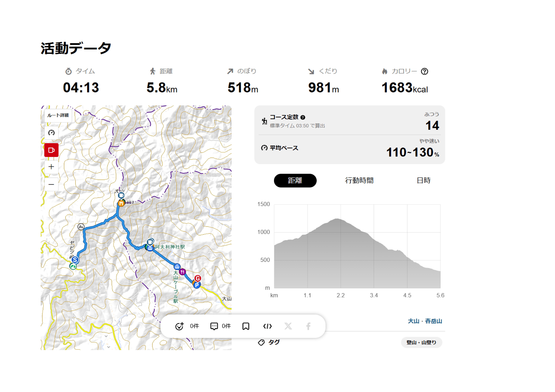Image resolution: width=555 pixels, height=392 pixels.
Task: Open the 大山・春岳山 area link
Action: pyautogui.click(x=425, y=321)
